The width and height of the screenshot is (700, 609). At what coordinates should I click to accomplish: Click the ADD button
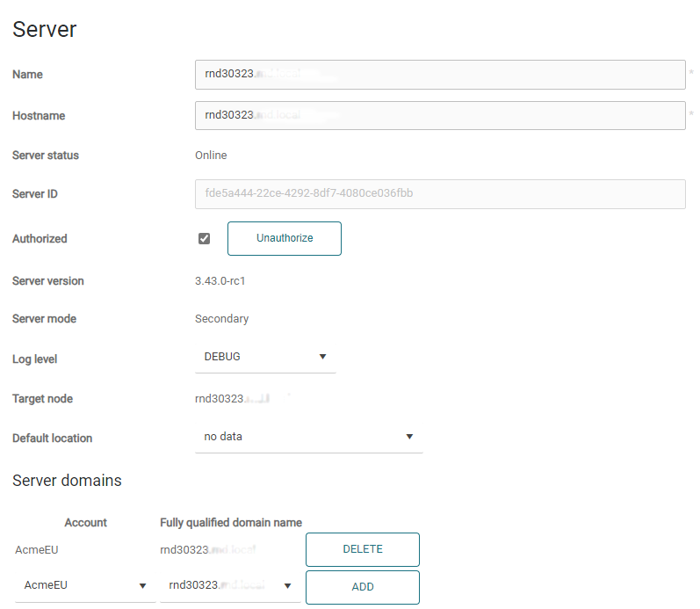tap(362, 587)
